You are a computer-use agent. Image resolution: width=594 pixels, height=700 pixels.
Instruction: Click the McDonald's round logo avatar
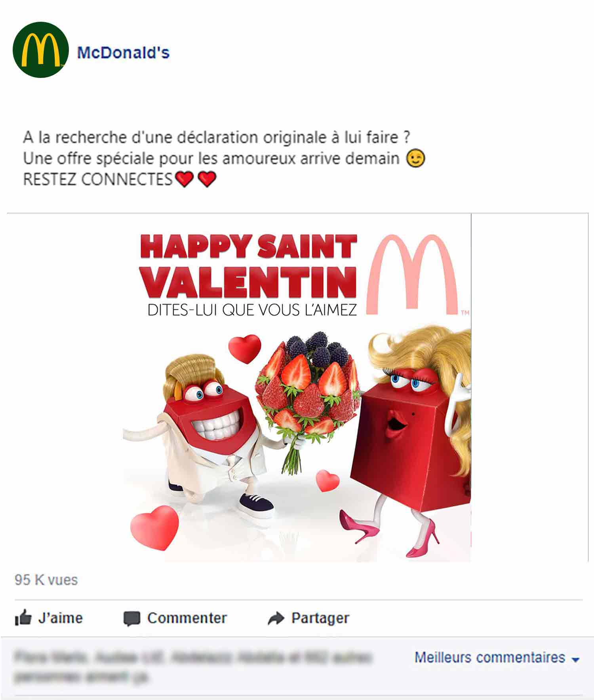coord(41,50)
